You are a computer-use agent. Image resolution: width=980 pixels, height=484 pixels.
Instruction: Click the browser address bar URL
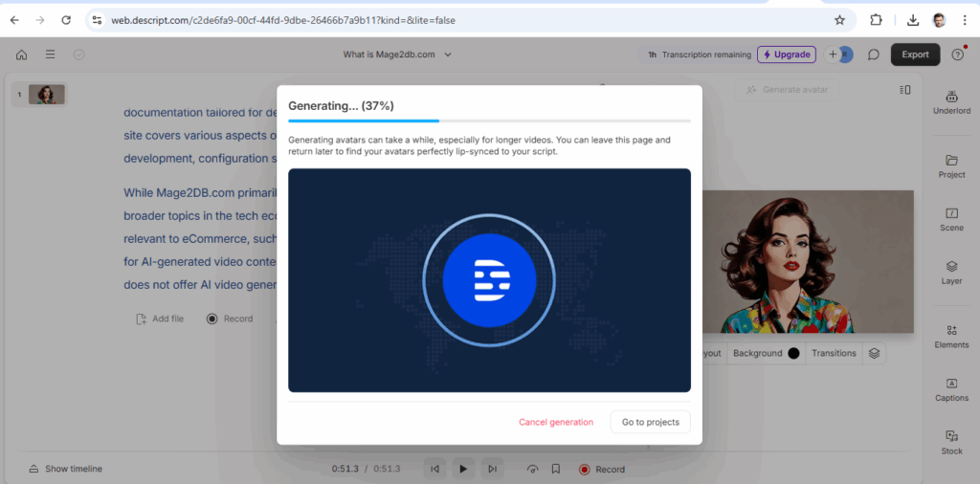click(283, 20)
